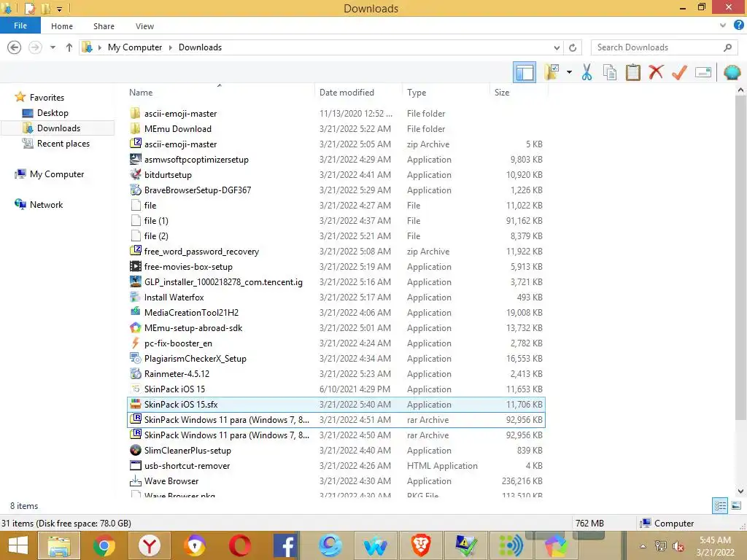Delete selection with the red X icon
Viewport: 747px width, 560px height.
coord(656,72)
